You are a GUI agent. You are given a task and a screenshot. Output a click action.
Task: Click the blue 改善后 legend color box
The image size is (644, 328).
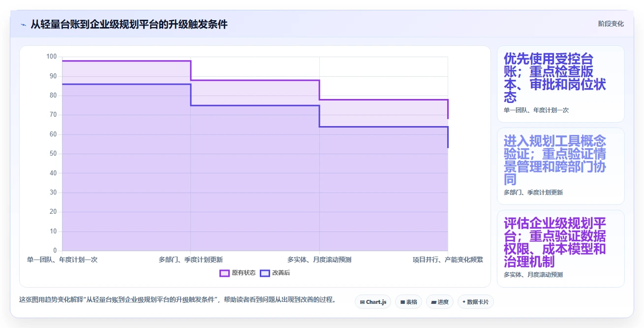tap(265, 273)
